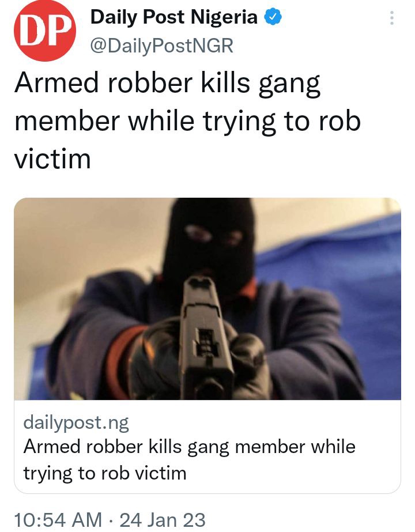Click the tweet text 'Armed robber kills gang'
This screenshot has width=415, height=532.
[167, 84]
